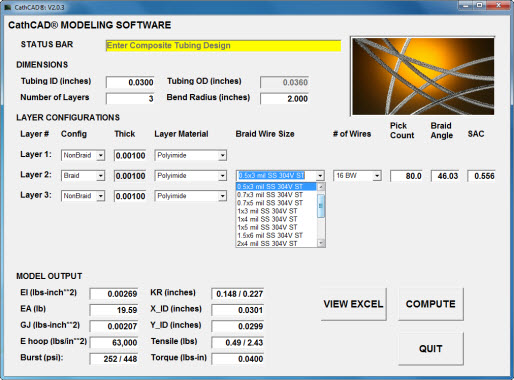
Task: Click the Layer 2: row label
Action: click(36, 175)
